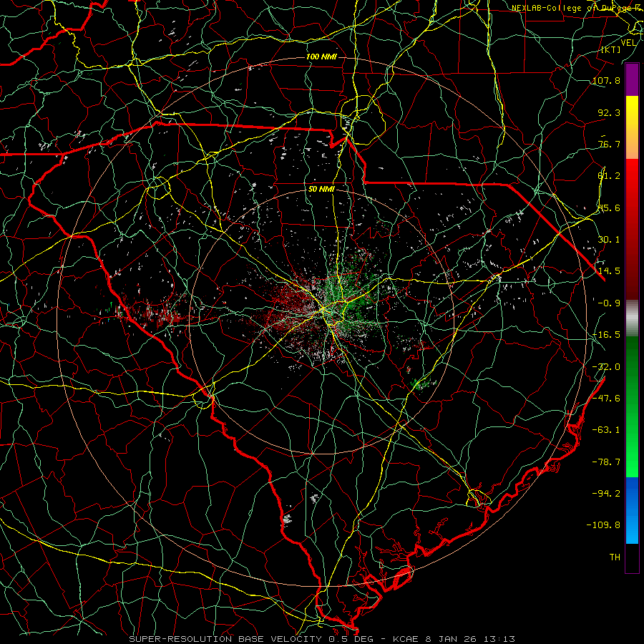Viewport: 644px width, 644px height.
Task: Click the -109.8 legend value
Action: [x=604, y=525]
